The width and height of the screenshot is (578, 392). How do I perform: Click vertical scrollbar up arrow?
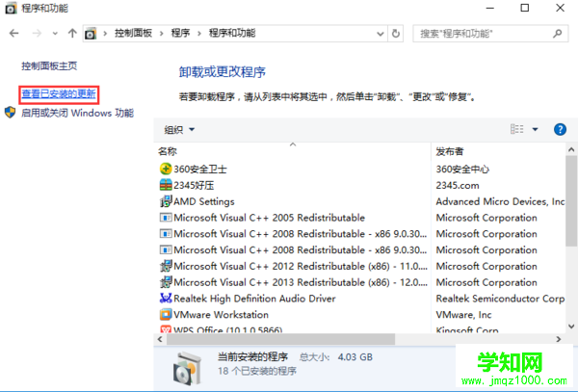point(571,149)
